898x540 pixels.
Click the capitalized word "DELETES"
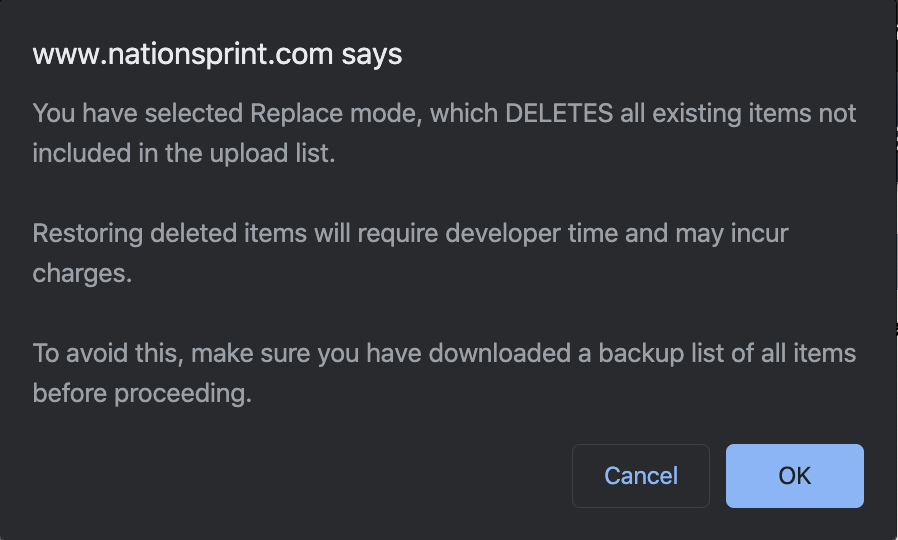click(559, 113)
